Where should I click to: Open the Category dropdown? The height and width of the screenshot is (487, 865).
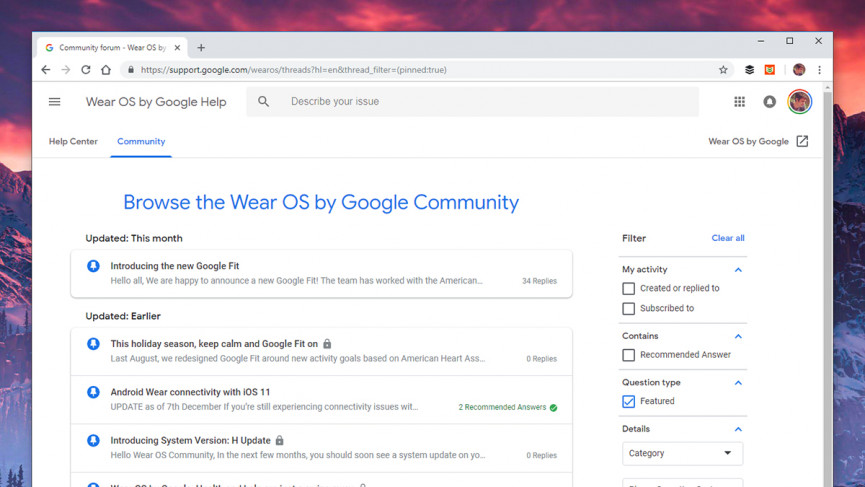tap(682, 453)
